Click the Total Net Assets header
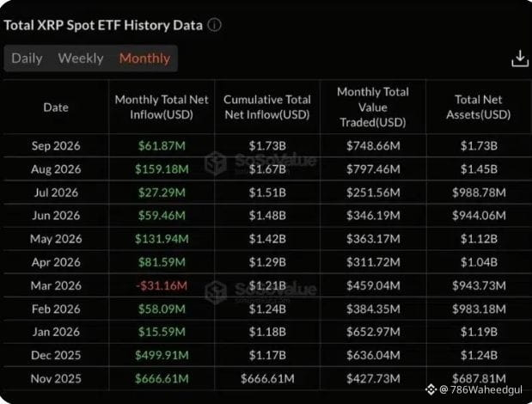The image size is (532, 404). (479, 107)
